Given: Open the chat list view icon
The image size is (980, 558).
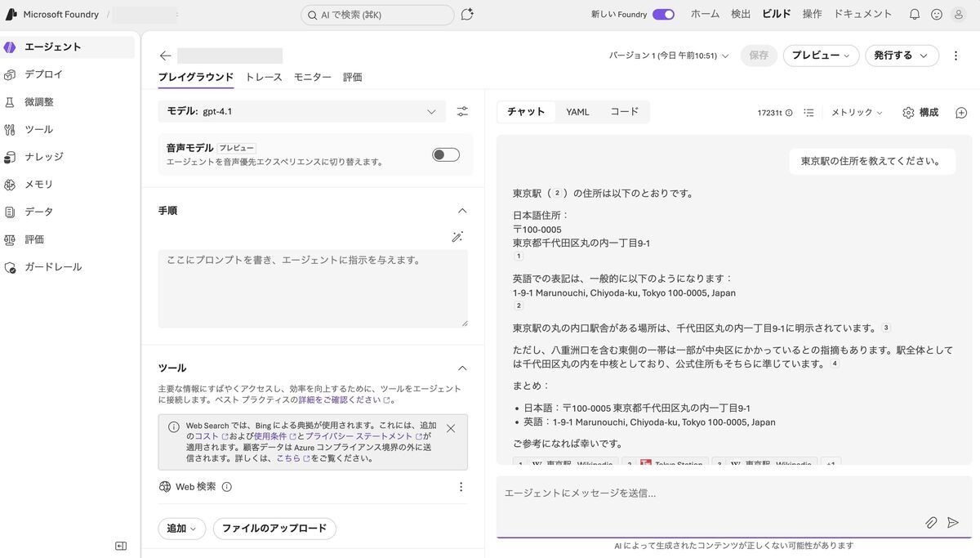Looking at the screenshot, I should (808, 113).
